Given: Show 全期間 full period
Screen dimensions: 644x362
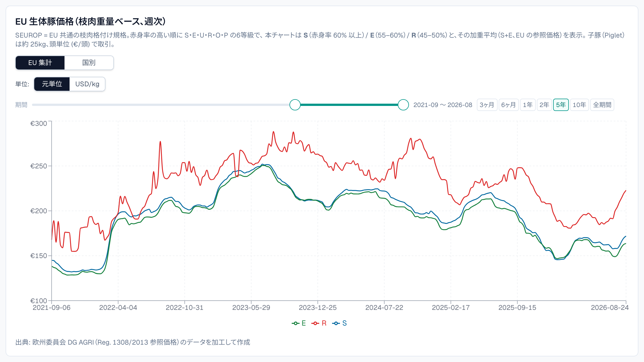Looking at the screenshot, I should click(602, 105).
